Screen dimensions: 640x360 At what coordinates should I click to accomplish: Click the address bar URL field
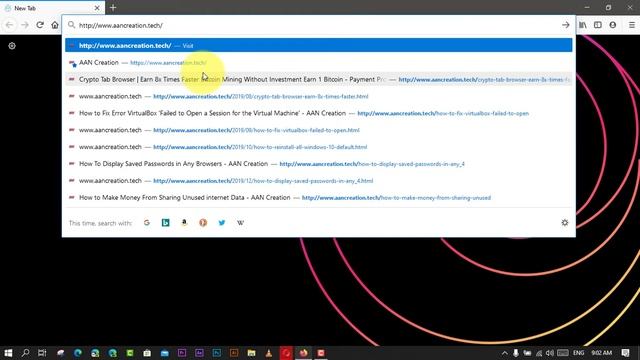click(x=318, y=25)
